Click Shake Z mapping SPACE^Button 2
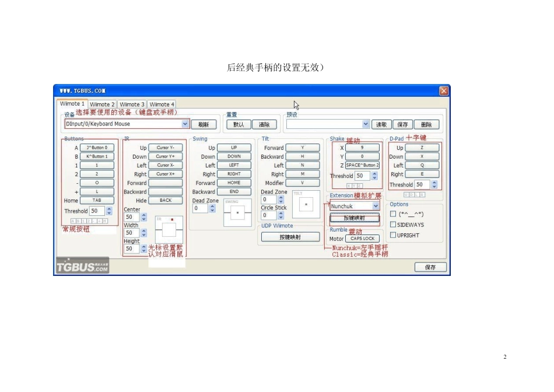Screen dimensions: 554x392 362,165
